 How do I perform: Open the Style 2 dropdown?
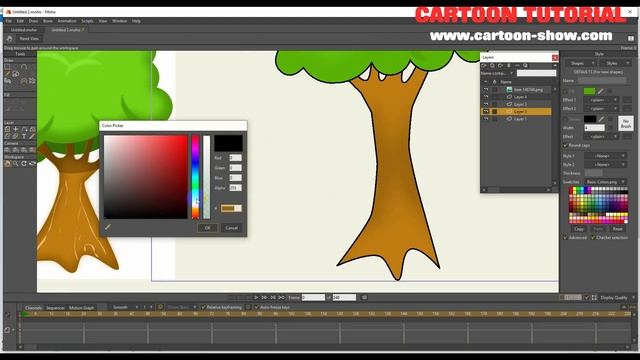point(605,164)
